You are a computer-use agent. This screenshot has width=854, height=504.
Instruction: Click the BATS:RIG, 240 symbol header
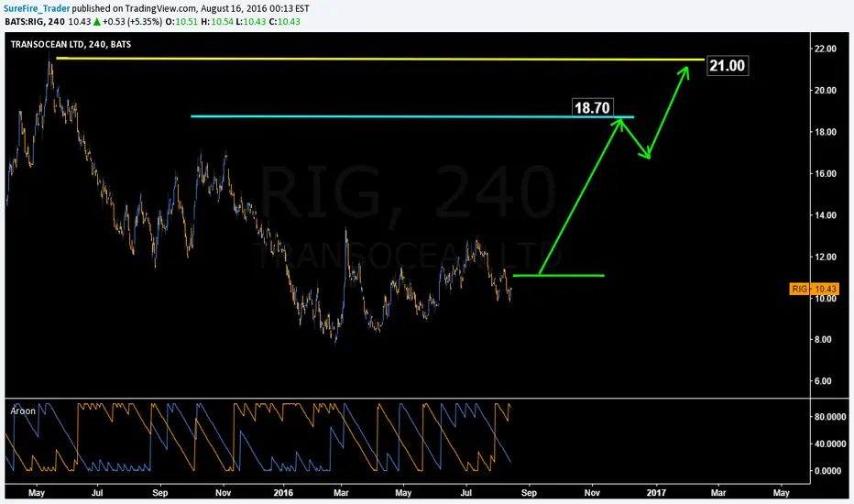coord(34,22)
